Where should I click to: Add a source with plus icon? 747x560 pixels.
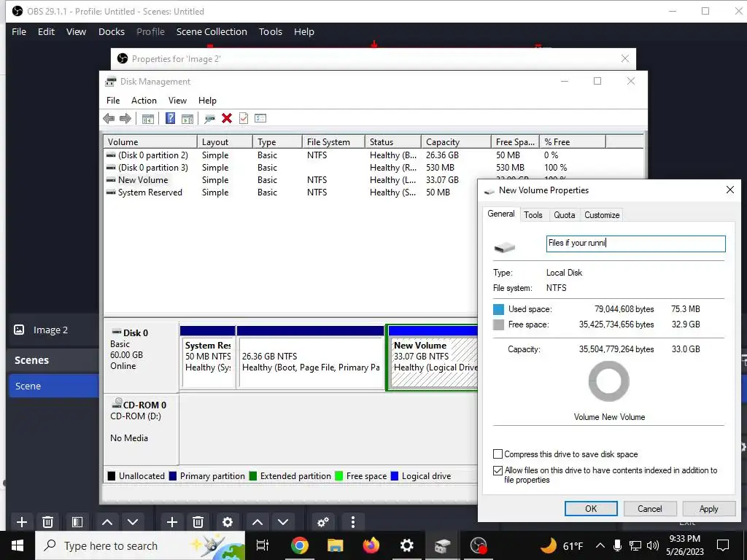pos(172,522)
